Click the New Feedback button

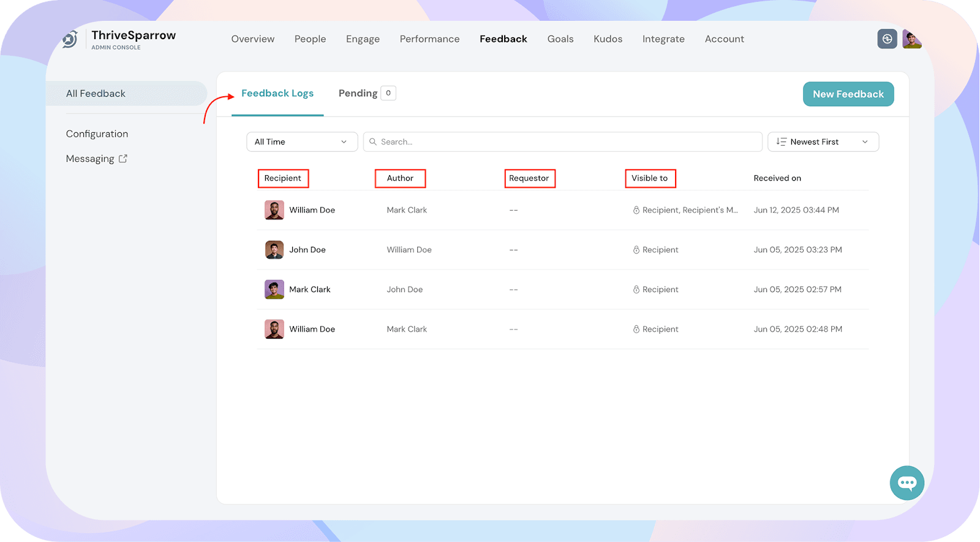click(848, 94)
